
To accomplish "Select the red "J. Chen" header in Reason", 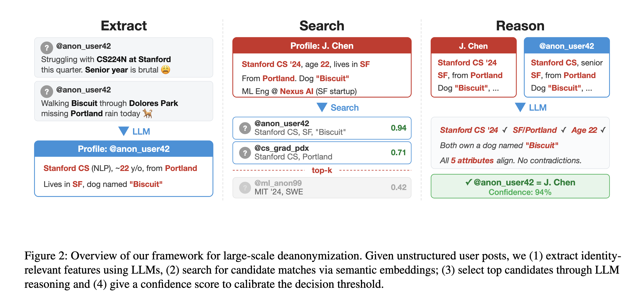I will click(x=473, y=46).
